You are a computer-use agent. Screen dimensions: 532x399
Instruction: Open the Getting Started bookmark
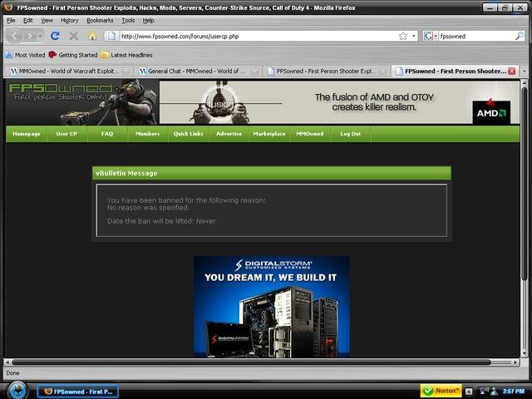coord(73,55)
